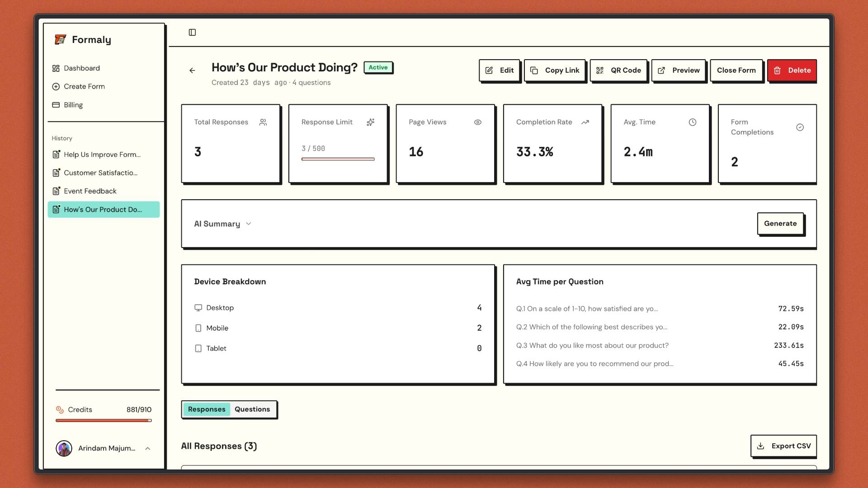
Task: Click the Generate button
Action: (x=780, y=224)
